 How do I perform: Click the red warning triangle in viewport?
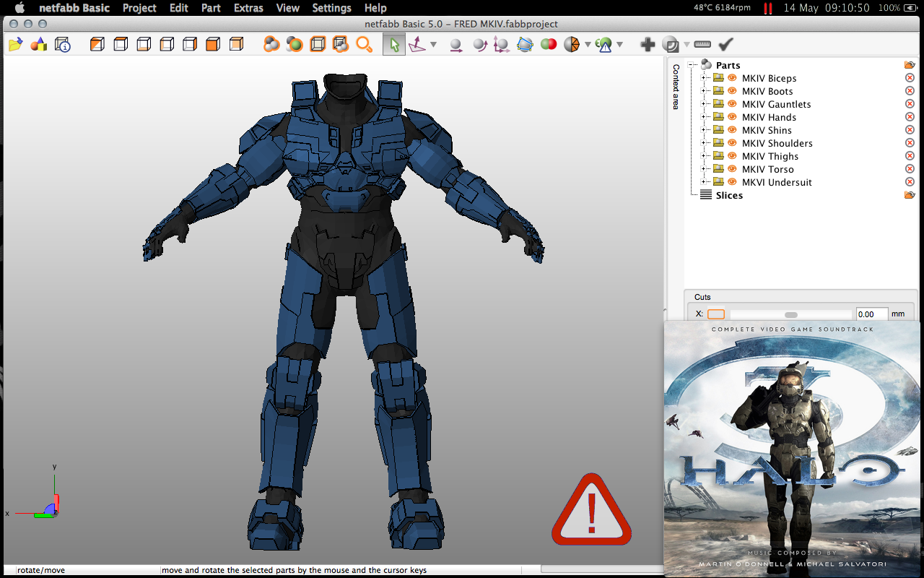pos(591,510)
